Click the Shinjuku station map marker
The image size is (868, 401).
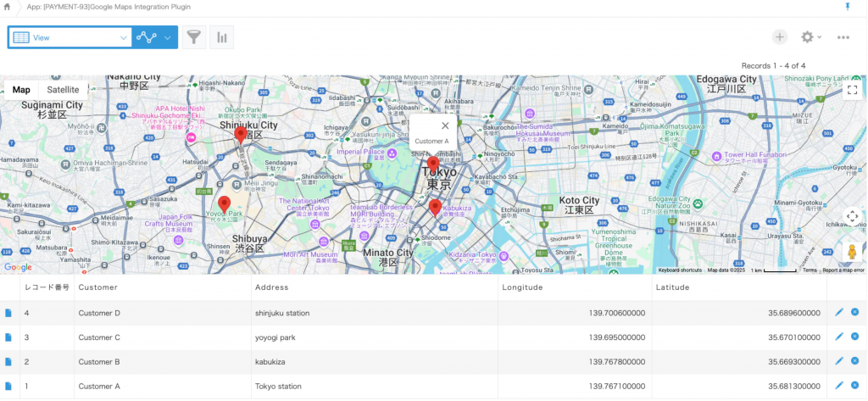click(240, 135)
